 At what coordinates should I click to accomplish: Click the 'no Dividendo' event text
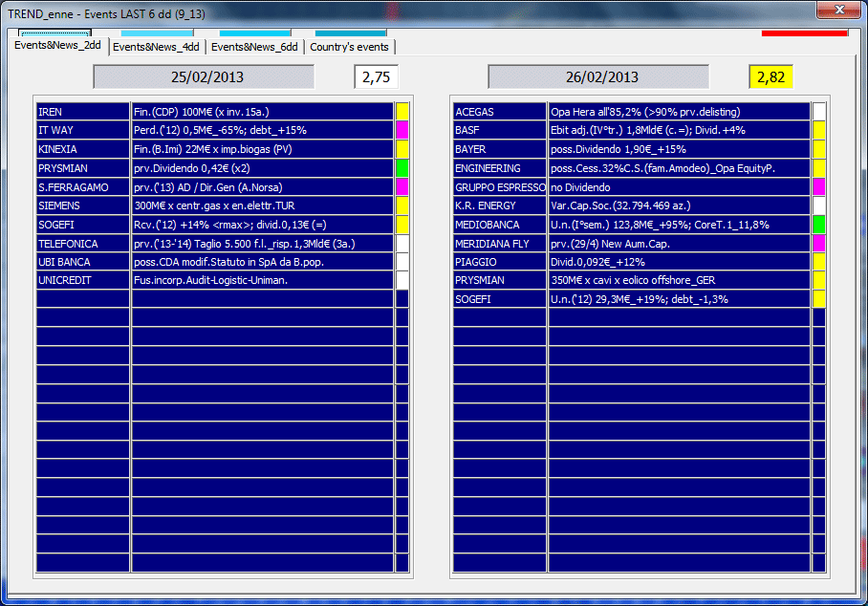(x=580, y=187)
